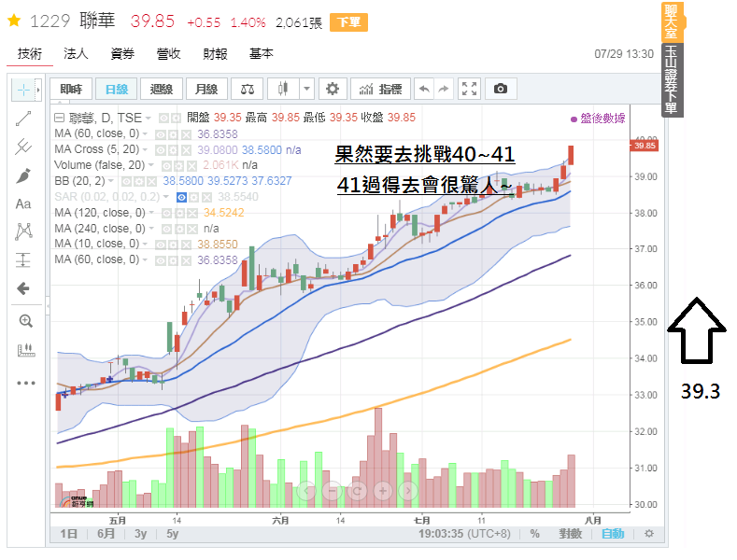Undo the last chart action

point(424,89)
